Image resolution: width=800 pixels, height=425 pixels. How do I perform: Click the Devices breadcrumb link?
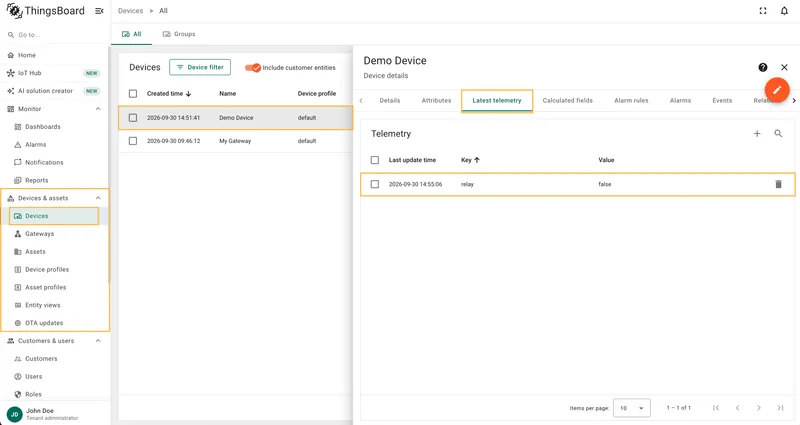pos(131,11)
